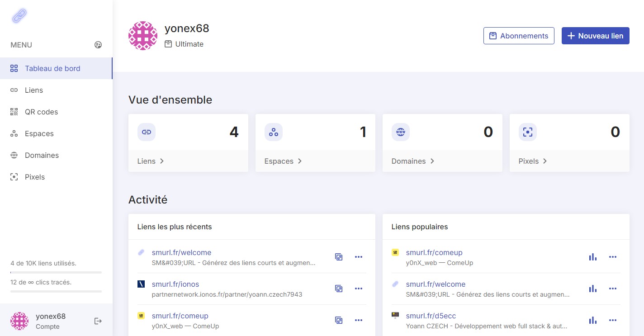Click the Pixels card icon in overview
This screenshot has height=336, width=644.
[528, 132]
